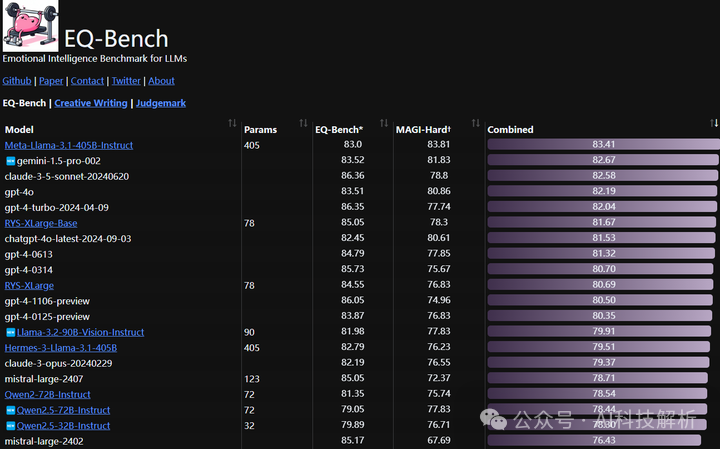This screenshot has width=720, height=449.
Task: Click the Emotional Intelligence Benchmark subtitle
Action: click(x=95, y=59)
